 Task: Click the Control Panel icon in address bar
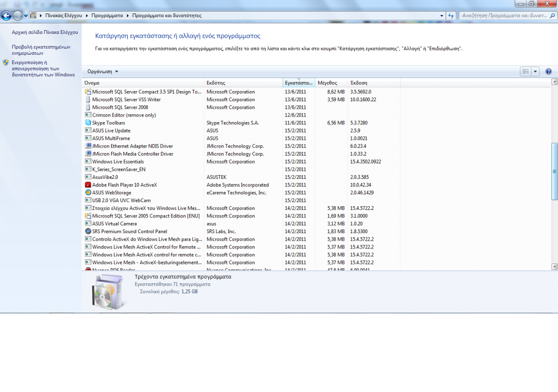click(33, 15)
